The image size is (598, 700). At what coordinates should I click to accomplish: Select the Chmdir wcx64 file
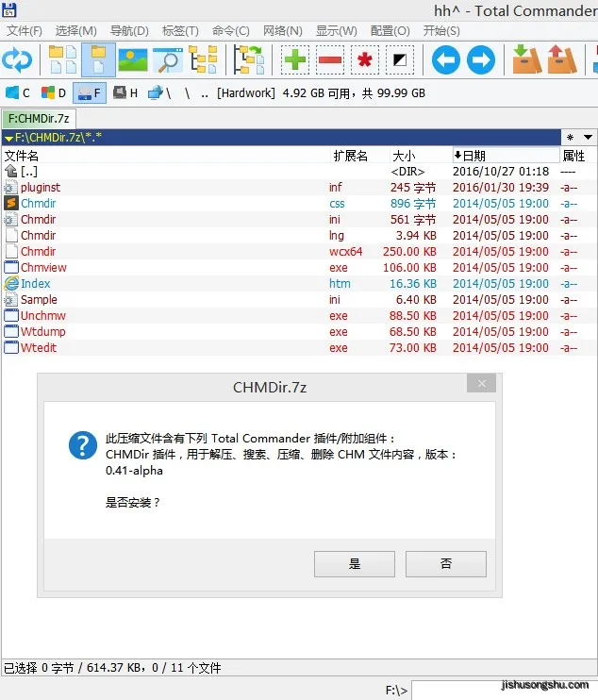tap(299, 252)
